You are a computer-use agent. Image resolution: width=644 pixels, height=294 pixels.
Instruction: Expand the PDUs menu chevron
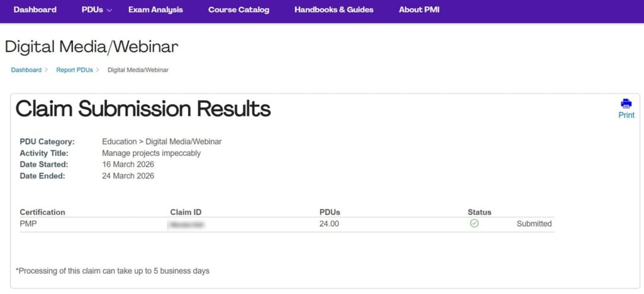click(x=109, y=11)
